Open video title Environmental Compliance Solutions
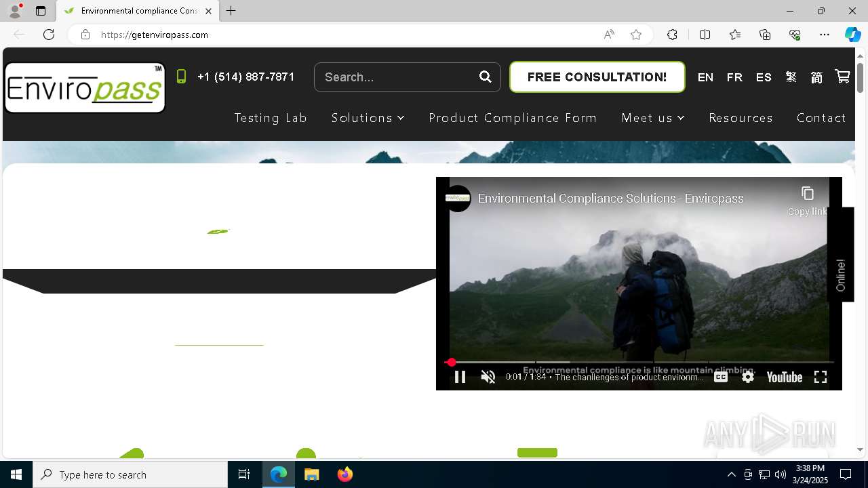 (x=610, y=199)
